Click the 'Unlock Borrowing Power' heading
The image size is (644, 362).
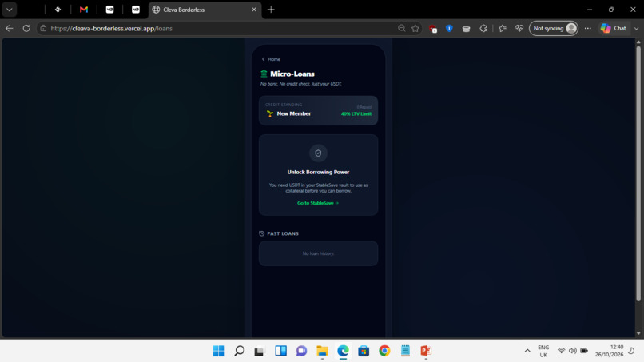click(318, 172)
